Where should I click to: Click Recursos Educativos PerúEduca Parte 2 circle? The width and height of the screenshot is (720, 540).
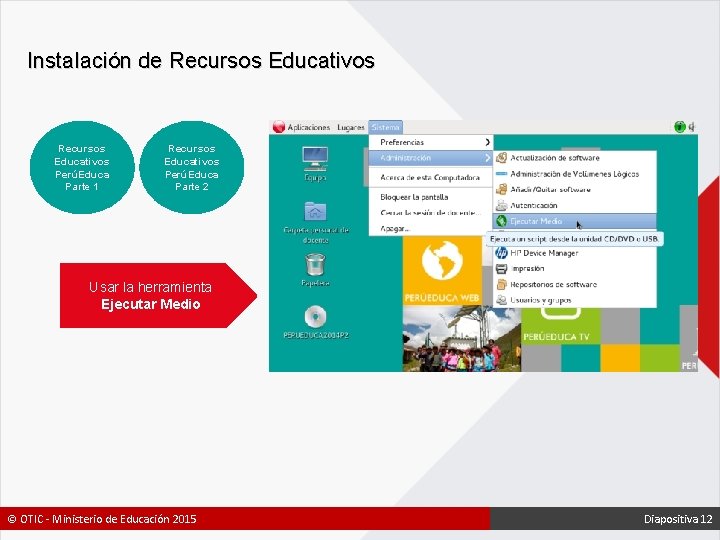191,168
